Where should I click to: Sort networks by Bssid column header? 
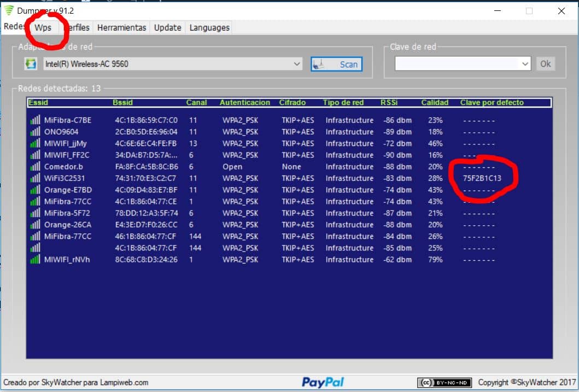tap(122, 103)
